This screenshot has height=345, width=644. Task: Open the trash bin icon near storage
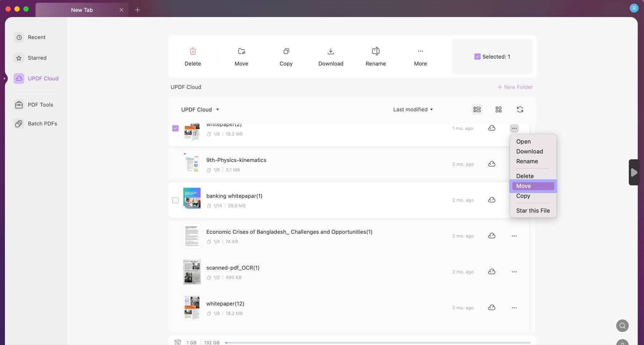[178, 342]
